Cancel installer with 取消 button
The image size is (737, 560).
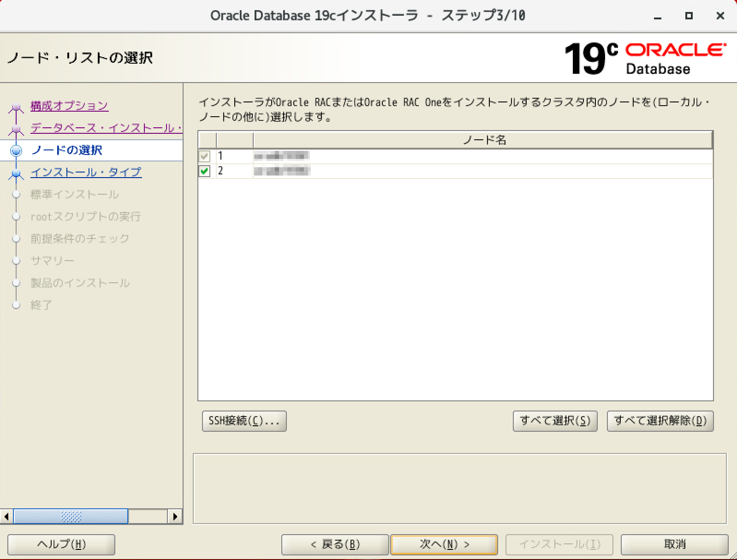674,544
